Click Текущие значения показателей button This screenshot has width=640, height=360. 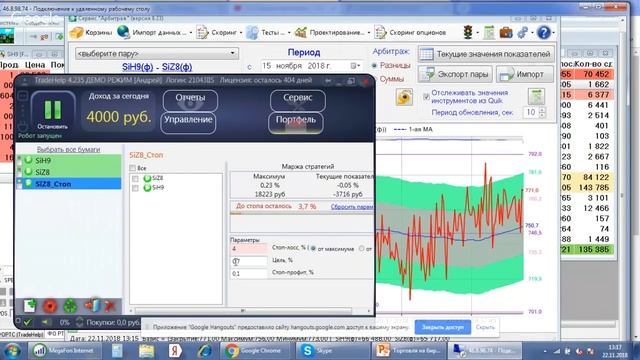pos(486,54)
